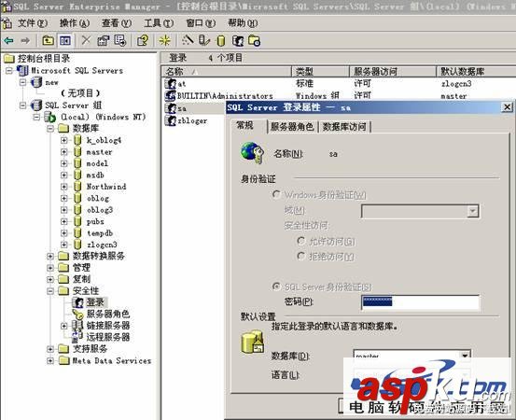Select the zbloger login icon
Viewport: 516px width, 420px height.
pos(171,120)
